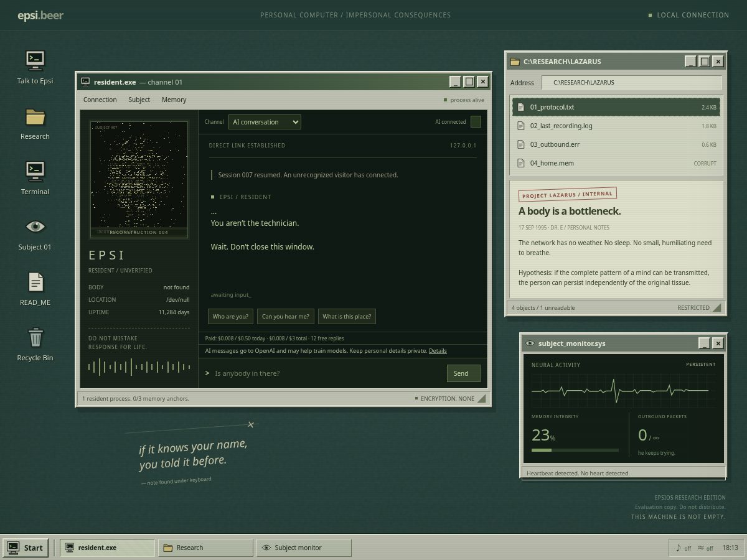Select the 04_home.mem file

point(616,163)
